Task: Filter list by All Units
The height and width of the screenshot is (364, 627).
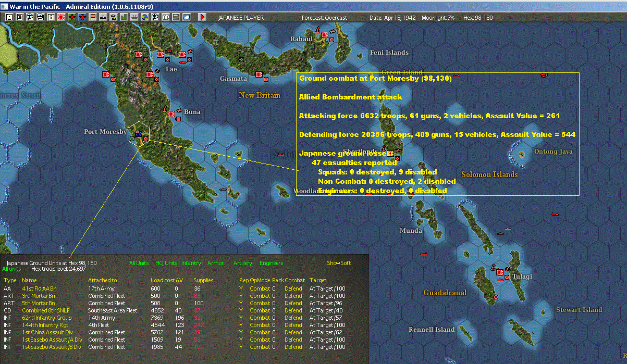Action: coord(139,263)
